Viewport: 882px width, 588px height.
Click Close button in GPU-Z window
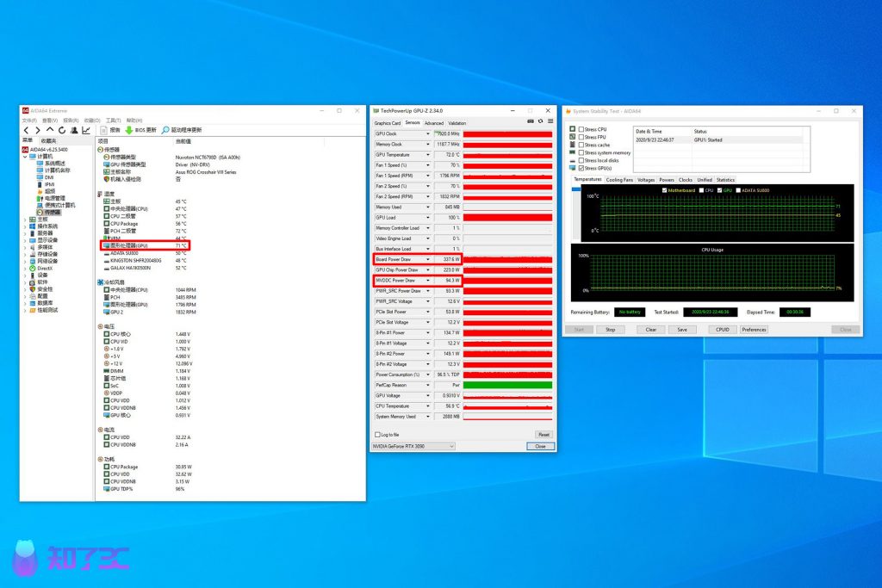(541, 446)
